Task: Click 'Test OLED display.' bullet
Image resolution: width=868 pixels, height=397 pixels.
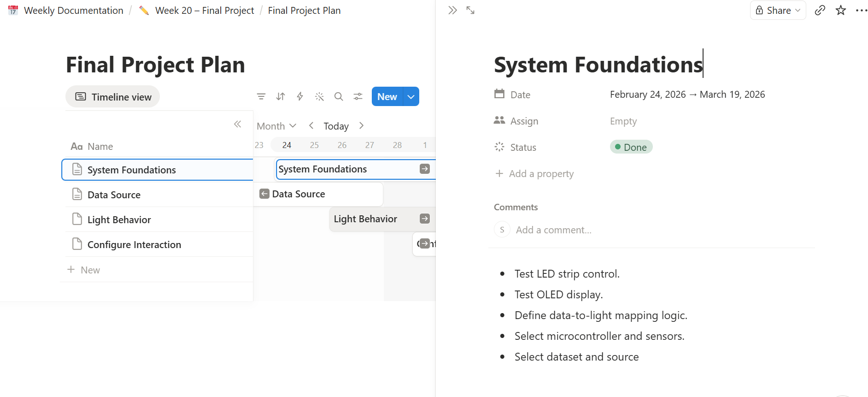Action: [558, 295]
